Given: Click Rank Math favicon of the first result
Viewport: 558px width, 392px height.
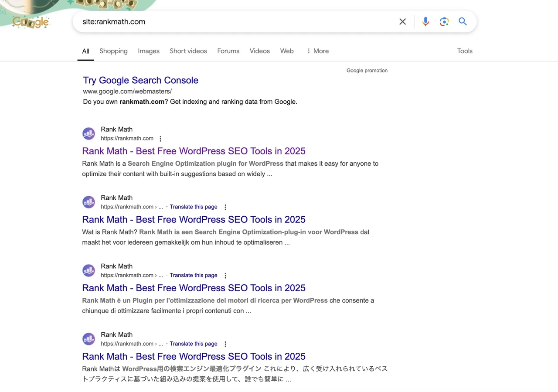Looking at the screenshot, I should point(88,133).
